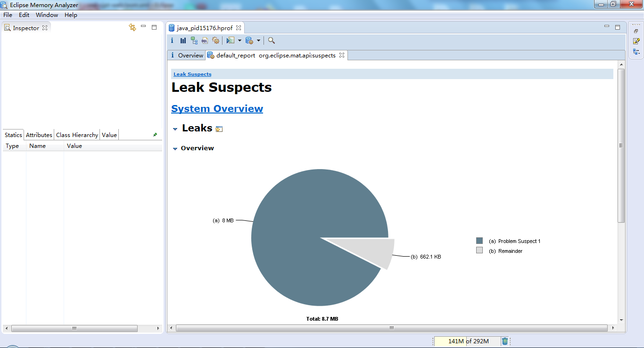Click the garbage collect trash icon
The height and width of the screenshot is (348, 644).
505,341
